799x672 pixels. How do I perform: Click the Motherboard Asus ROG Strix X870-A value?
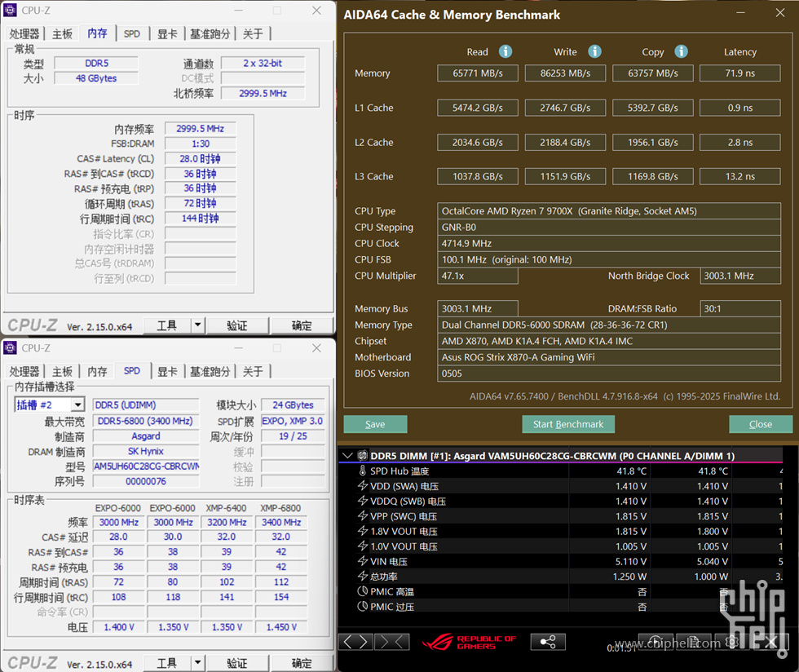[609, 357]
